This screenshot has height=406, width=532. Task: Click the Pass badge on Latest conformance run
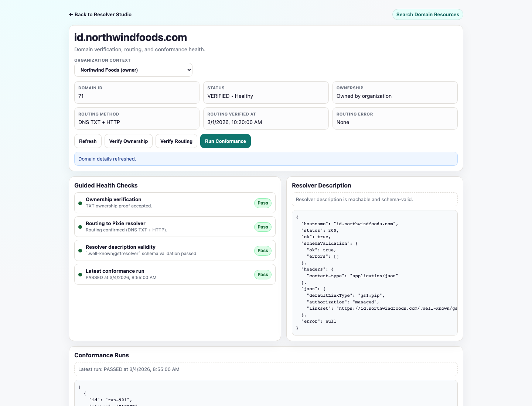coord(263,275)
